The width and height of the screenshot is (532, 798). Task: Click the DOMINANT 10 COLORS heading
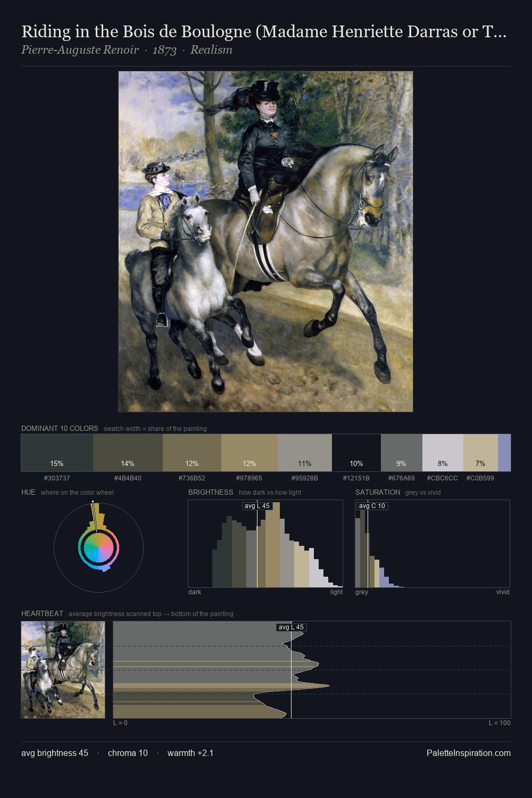tap(60, 428)
